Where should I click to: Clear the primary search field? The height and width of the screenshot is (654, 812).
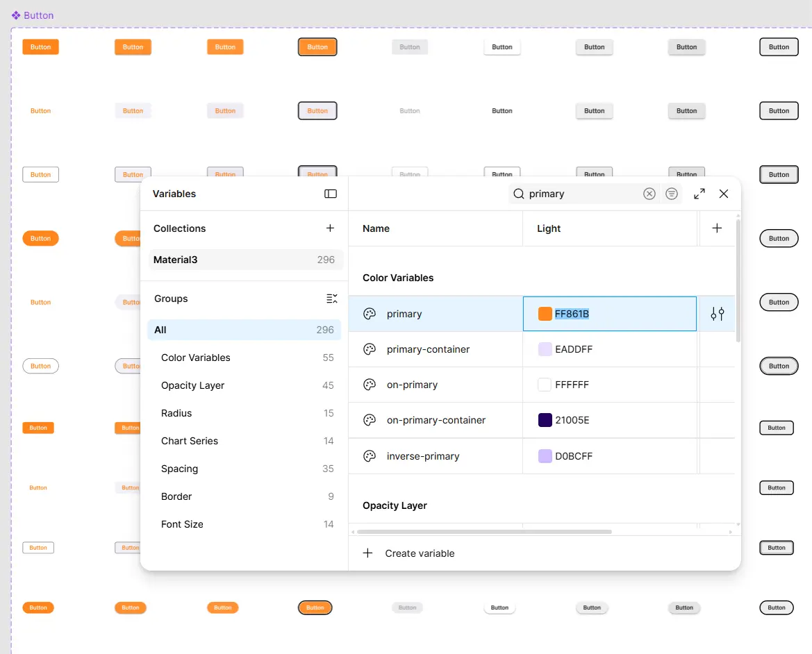(x=649, y=194)
